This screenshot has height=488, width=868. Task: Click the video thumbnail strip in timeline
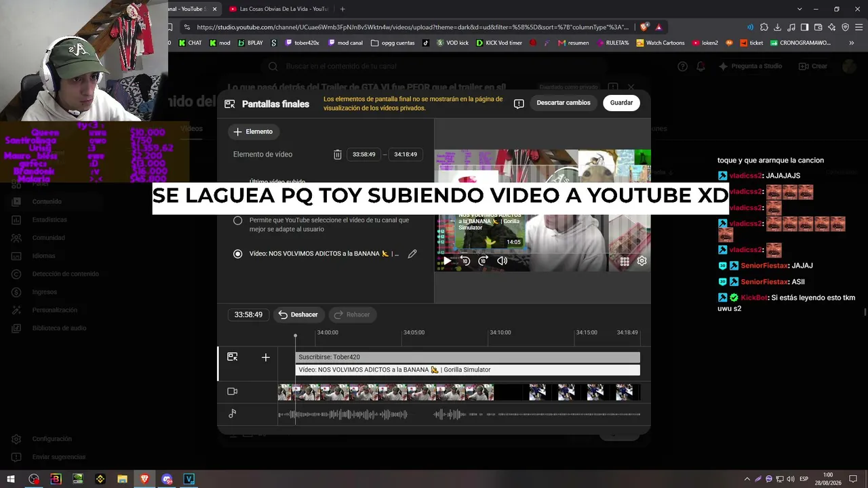click(x=459, y=392)
